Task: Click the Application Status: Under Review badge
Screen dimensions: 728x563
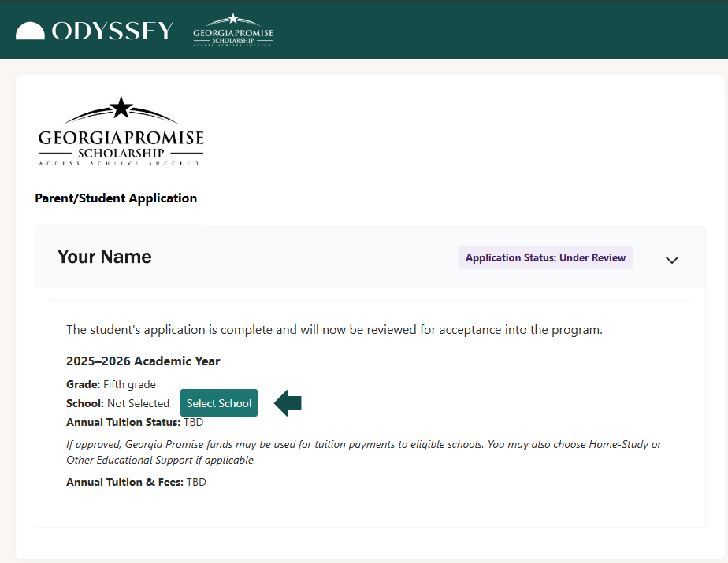Action: pos(545,257)
